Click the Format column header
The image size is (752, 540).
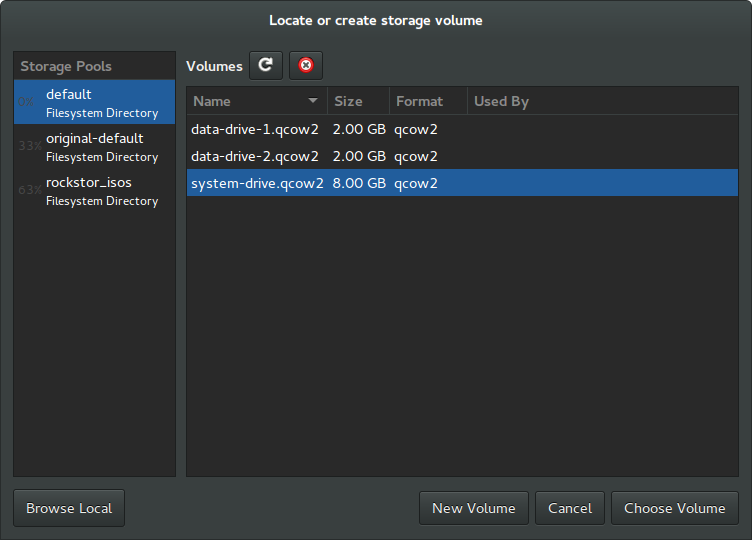[x=428, y=101]
